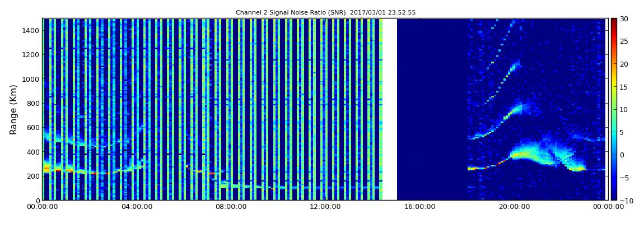
Task: Click the 12:00:00 time axis label
Action: tap(325, 207)
